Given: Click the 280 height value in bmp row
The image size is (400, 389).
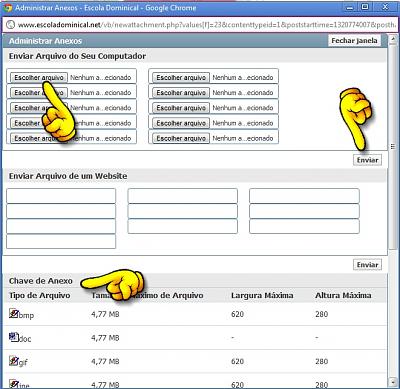Looking at the screenshot, I should click(x=322, y=314).
